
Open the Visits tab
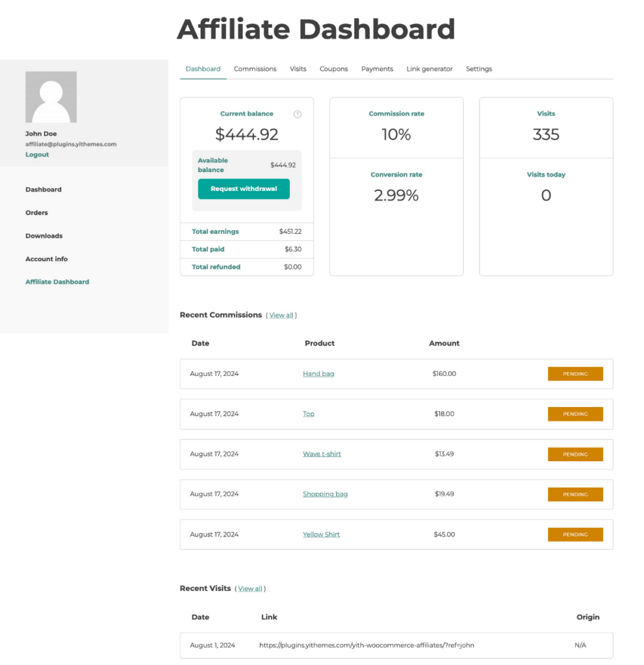coord(298,69)
